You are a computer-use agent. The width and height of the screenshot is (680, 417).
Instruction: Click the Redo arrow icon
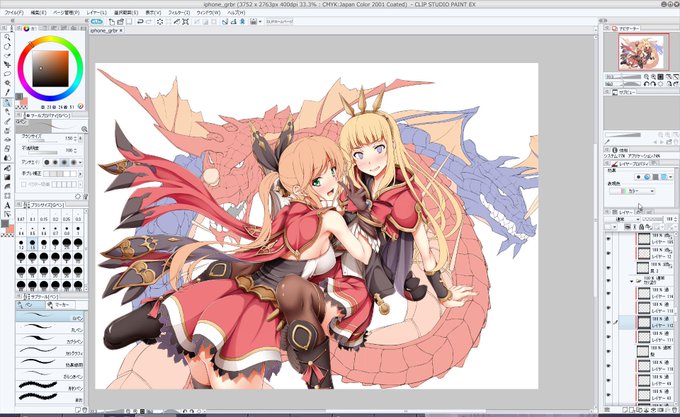pyautogui.click(x=149, y=21)
